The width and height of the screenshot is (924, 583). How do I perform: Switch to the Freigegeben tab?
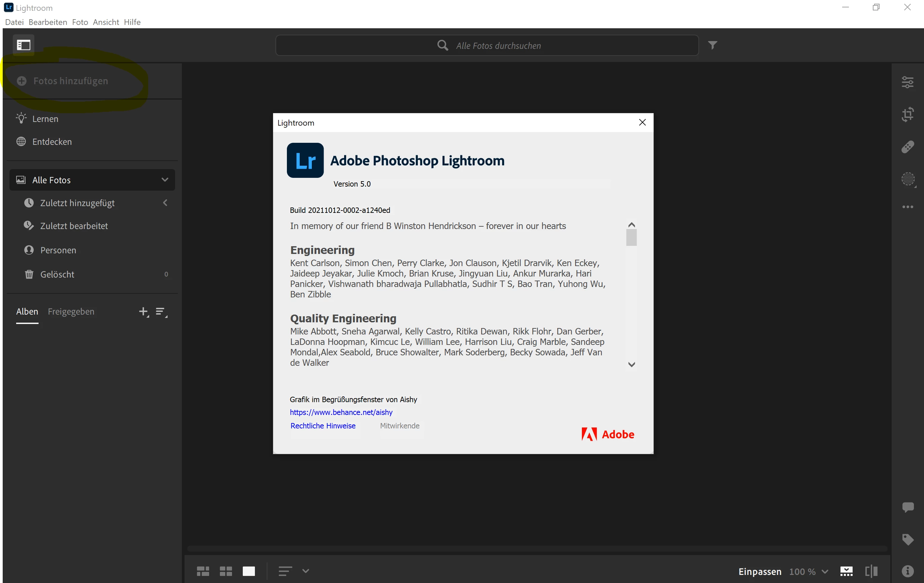[71, 312]
